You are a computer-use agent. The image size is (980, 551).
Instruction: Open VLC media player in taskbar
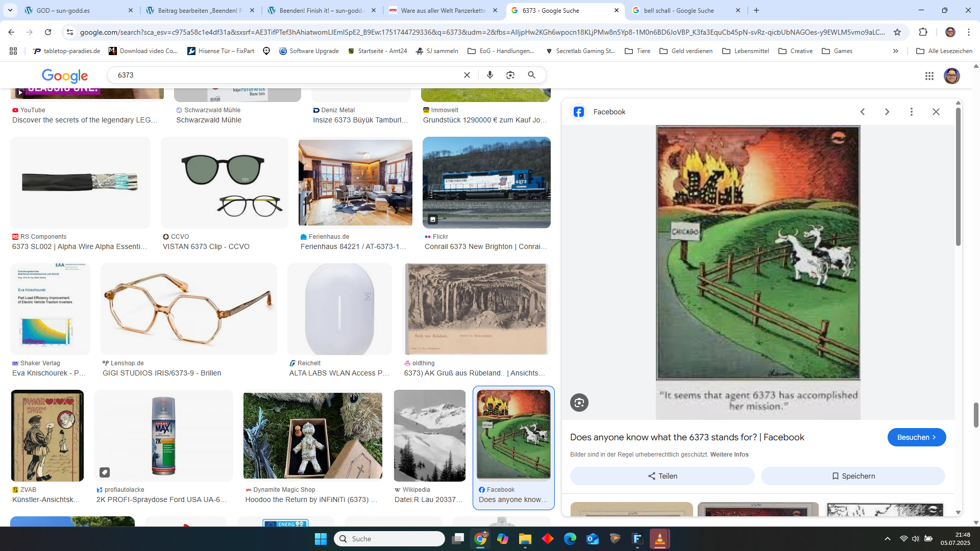pos(659,539)
